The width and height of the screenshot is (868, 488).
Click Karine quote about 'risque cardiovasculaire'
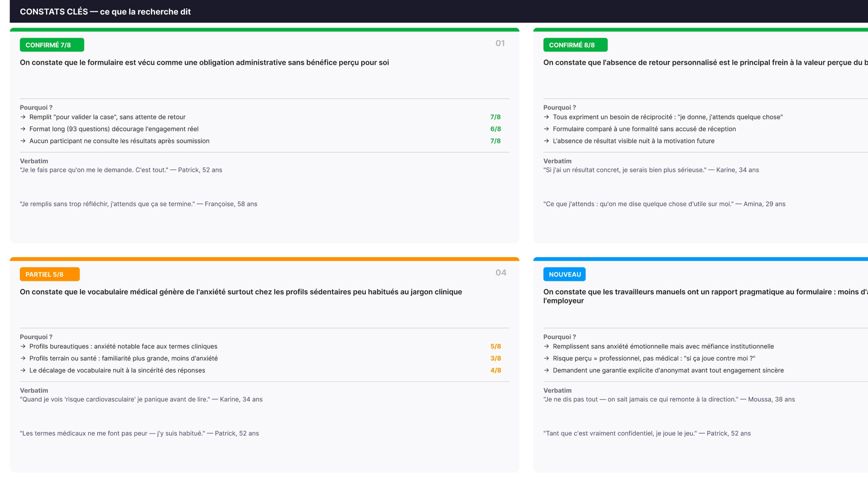141,399
